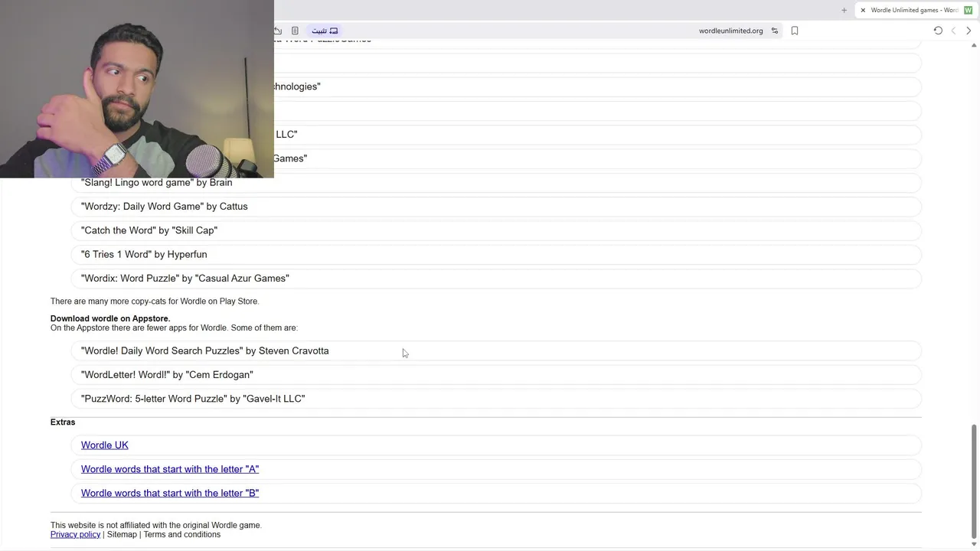Click the Arabic install app button
The width and height of the screenshot is (980, 551).
pyautogui.click(x=325, y=31)
